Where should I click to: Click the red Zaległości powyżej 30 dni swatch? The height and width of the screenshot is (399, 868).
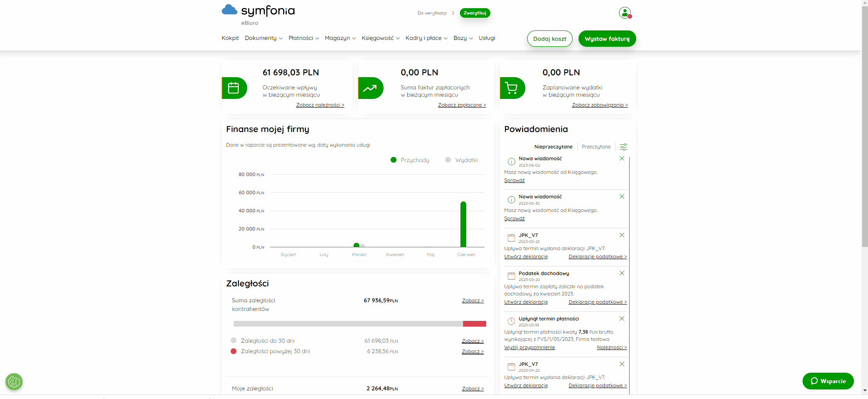(x=234, y=351)
